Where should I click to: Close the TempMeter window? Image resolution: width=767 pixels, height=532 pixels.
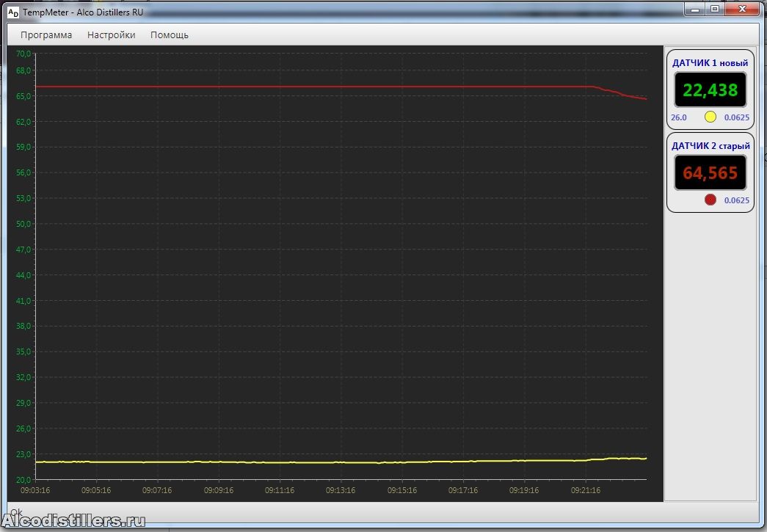click(x=743, y=9)
